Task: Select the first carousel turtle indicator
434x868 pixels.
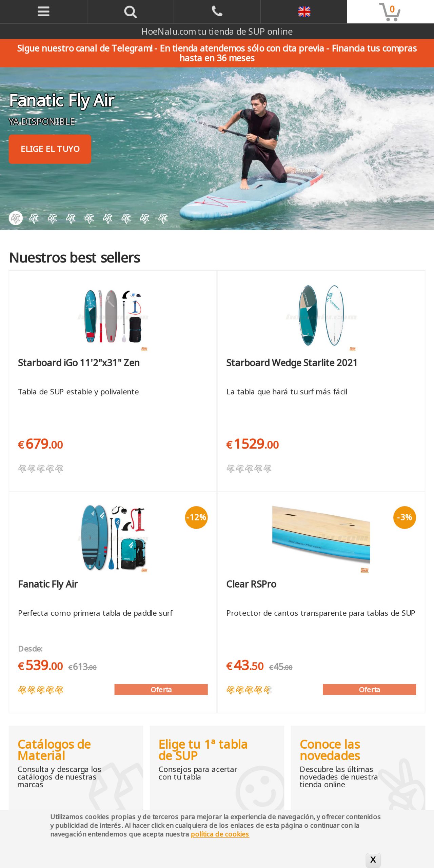Action: (15, 218)
